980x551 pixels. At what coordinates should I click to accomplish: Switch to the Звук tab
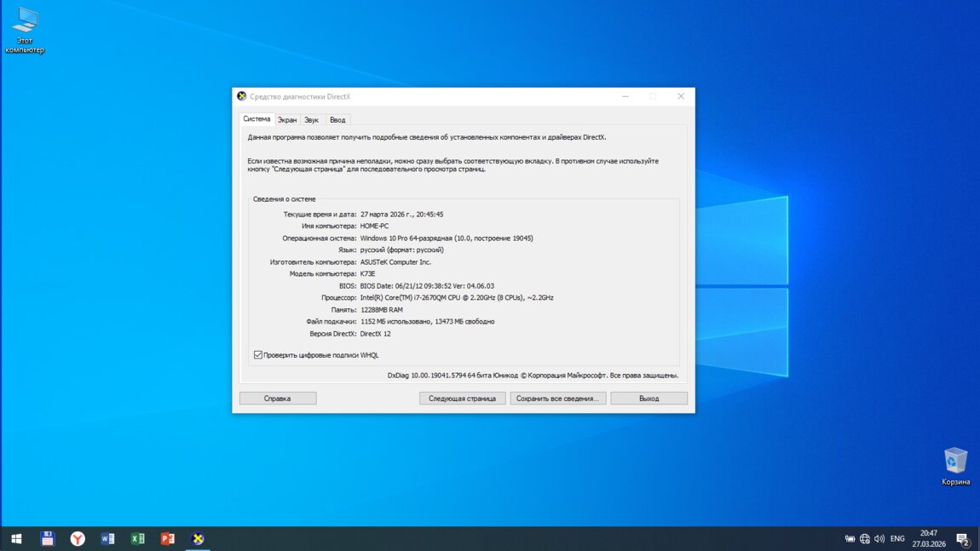(x=312, y=120)
